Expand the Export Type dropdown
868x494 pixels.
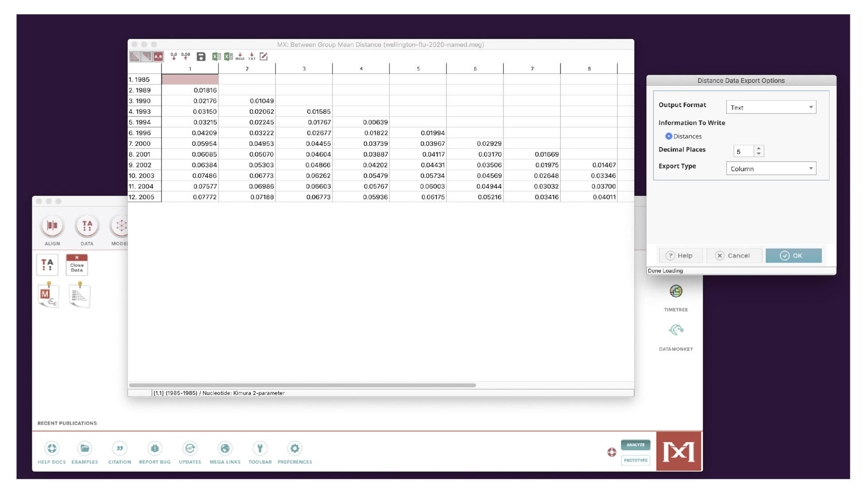click(771, 169)
